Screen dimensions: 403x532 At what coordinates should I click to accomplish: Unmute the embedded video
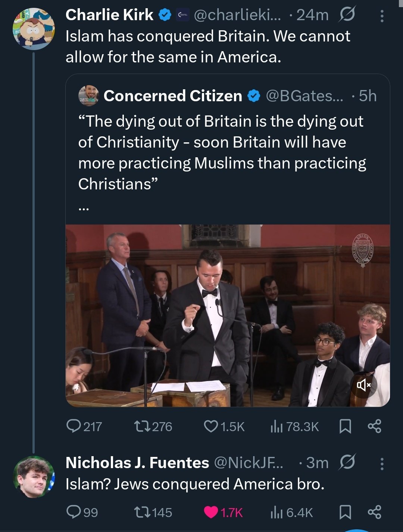pos(363,384)
